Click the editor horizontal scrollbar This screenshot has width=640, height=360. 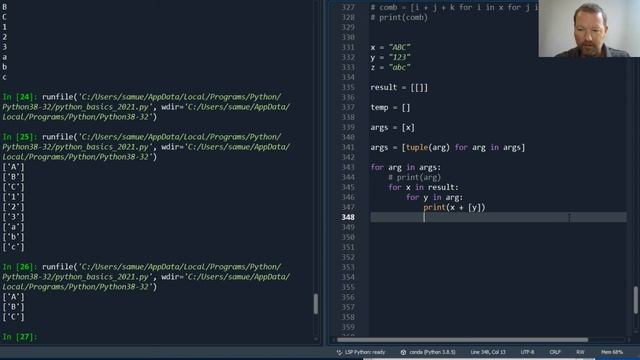[x=462, y=340]
